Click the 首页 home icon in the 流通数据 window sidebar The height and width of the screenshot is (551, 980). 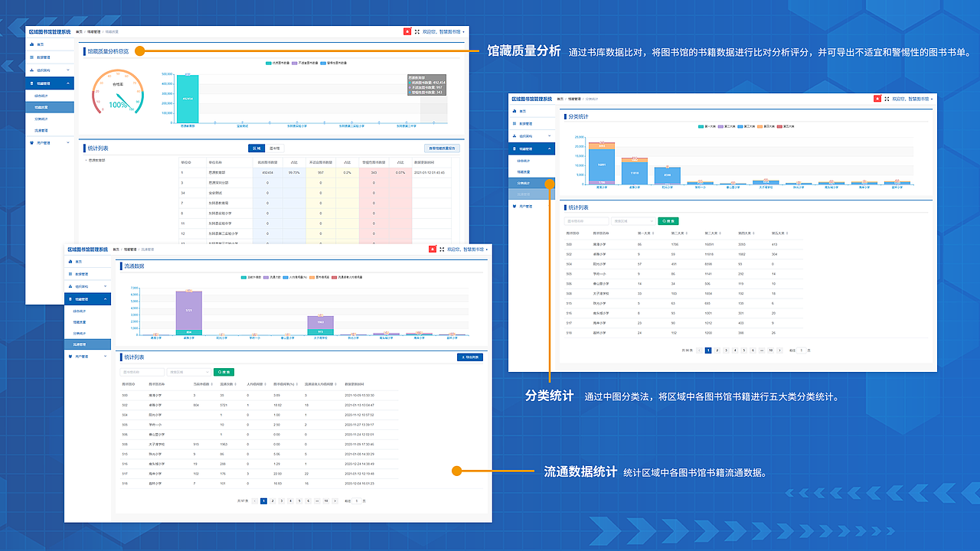tap(70, 262)
